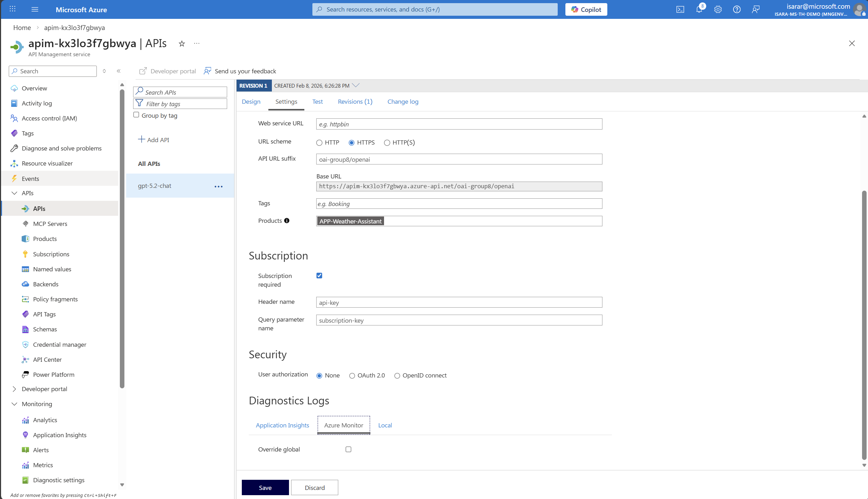Show info tooltip next to Products
Screen dimensions: 868x499
(x=287, y=221)
